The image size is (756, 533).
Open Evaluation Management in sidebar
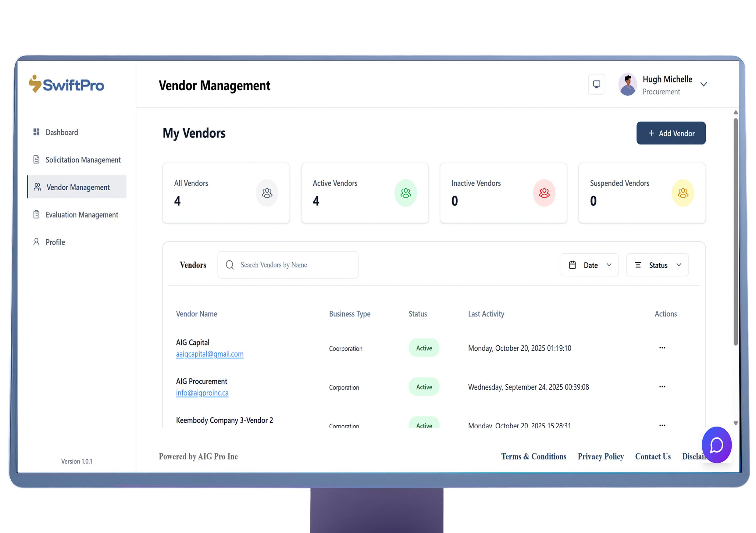(82, 215)
